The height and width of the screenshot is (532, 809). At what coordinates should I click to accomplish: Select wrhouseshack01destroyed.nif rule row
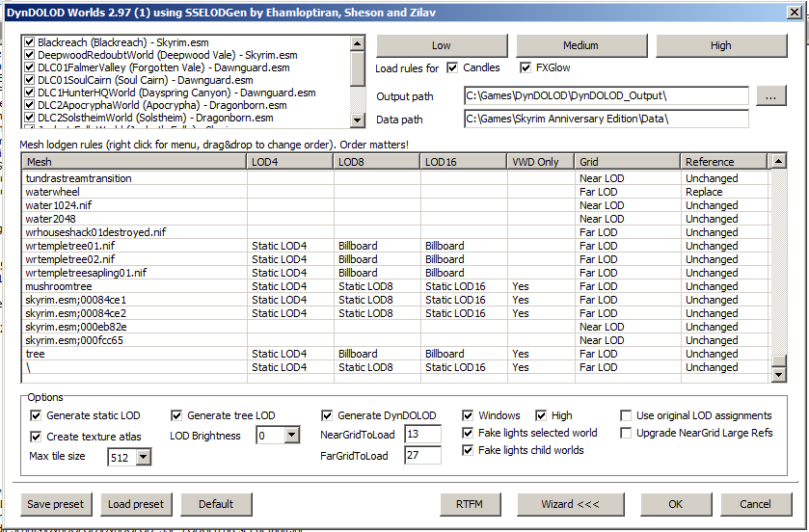396,232
